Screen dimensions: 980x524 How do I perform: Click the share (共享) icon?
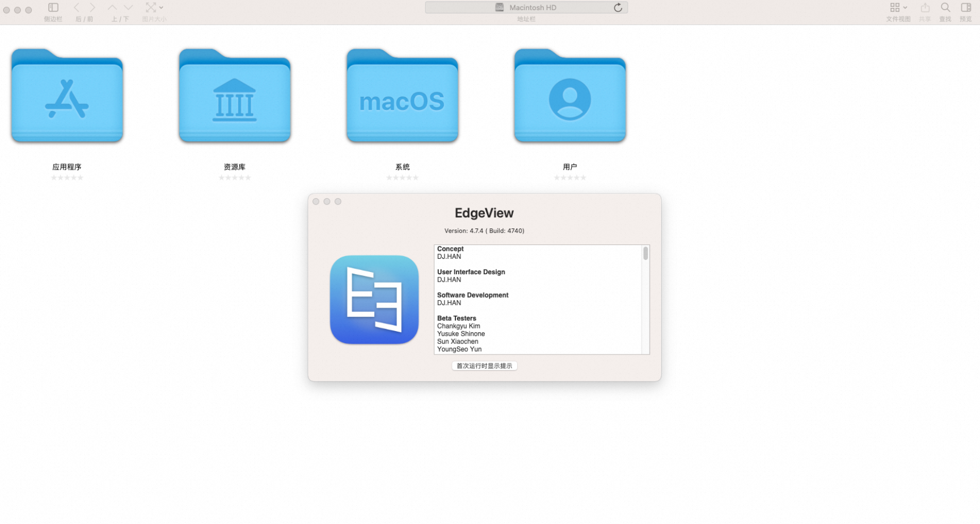click(x=925, y=7)
